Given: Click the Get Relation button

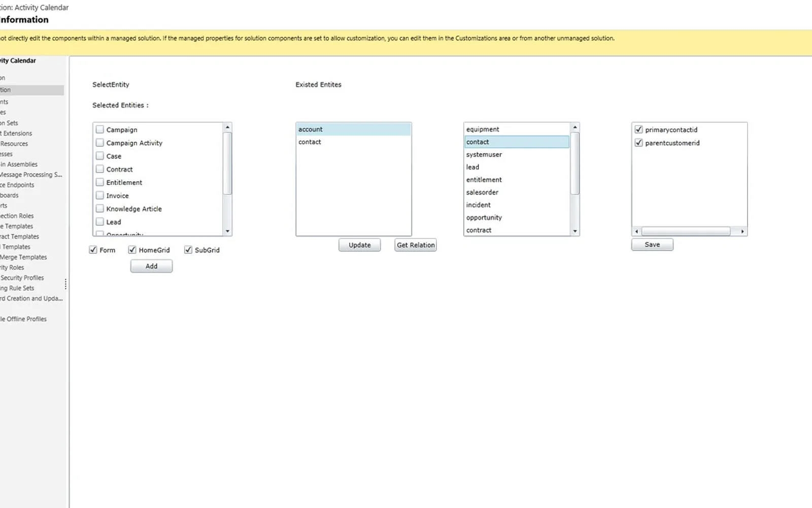Looking at the screenshot, I should coord(416,245).
